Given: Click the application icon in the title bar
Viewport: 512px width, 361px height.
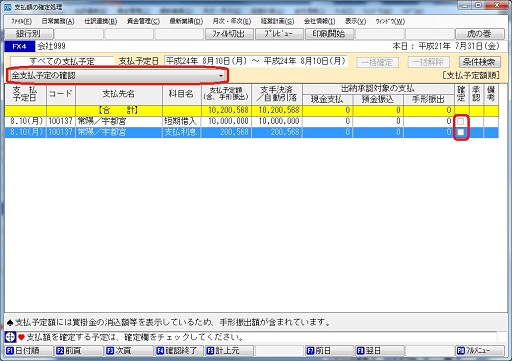Looking at the screenshot, I should tap(8, 6).
